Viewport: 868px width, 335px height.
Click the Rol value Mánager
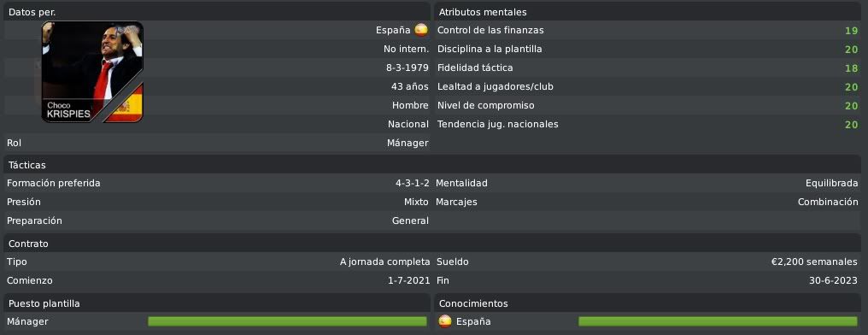[408, 143]
